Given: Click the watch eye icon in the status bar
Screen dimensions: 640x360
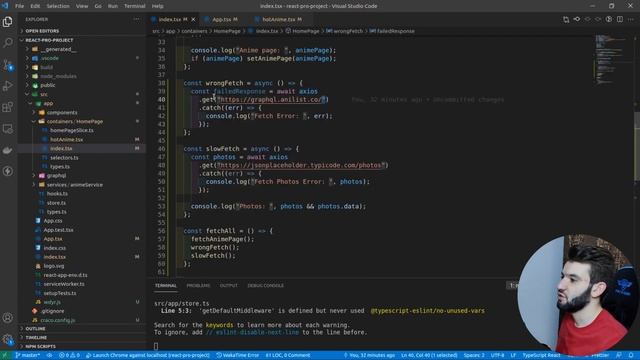Looking at the screenshot, I should click(49, 355).
